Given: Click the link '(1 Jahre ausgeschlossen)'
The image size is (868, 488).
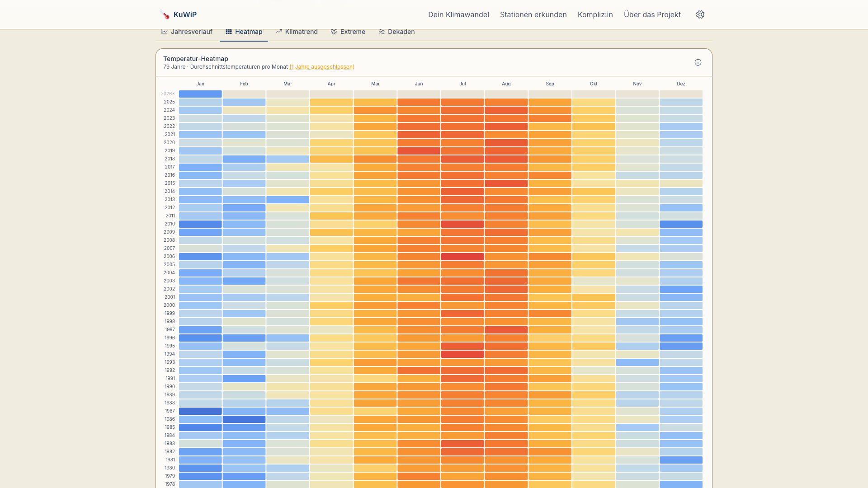Looking at the screenshot, I should 321,66.
